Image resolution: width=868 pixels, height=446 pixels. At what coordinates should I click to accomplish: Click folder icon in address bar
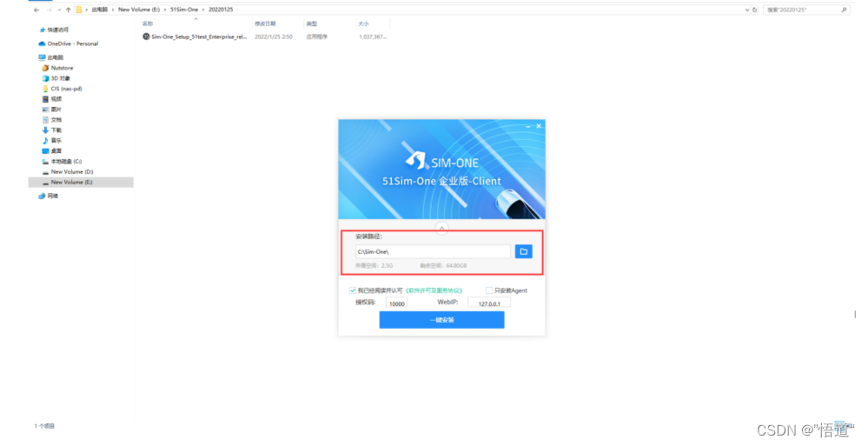click(x=78, y=10)
